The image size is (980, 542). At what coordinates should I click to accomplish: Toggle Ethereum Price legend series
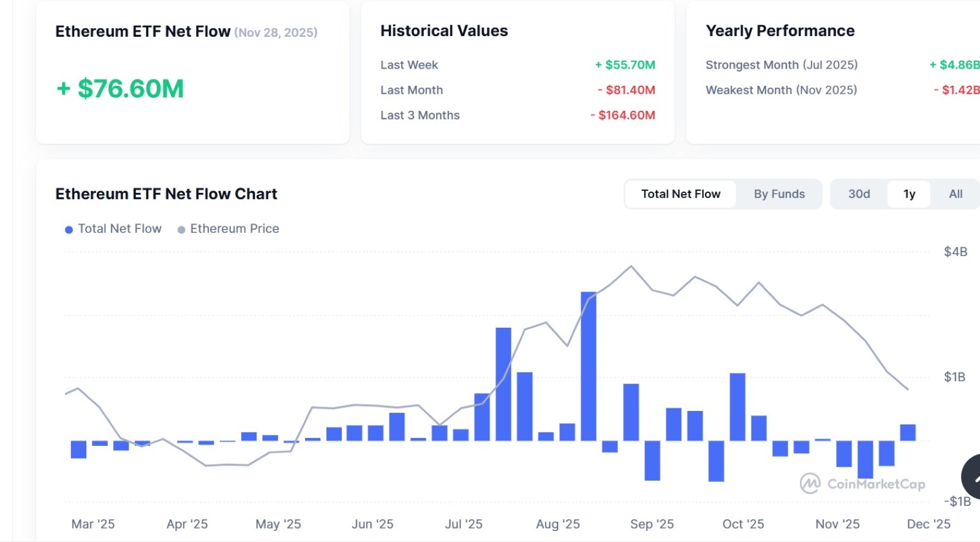(228, 228)
